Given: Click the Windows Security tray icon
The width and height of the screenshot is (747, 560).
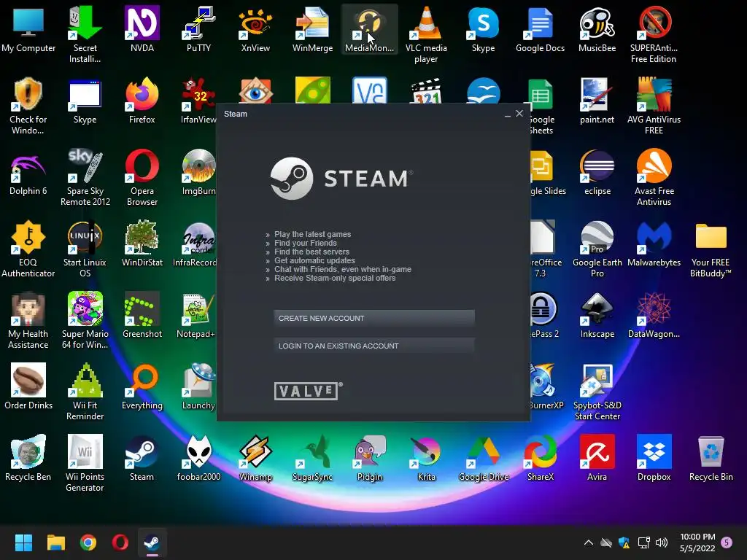Looking at the screenshot, I should (x=624, y=542).
